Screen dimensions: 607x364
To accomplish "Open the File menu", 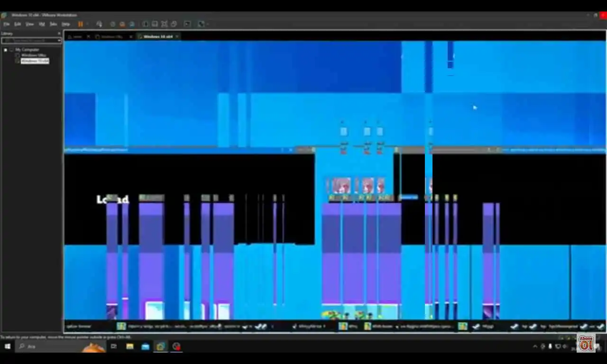I will click(7, 24).
